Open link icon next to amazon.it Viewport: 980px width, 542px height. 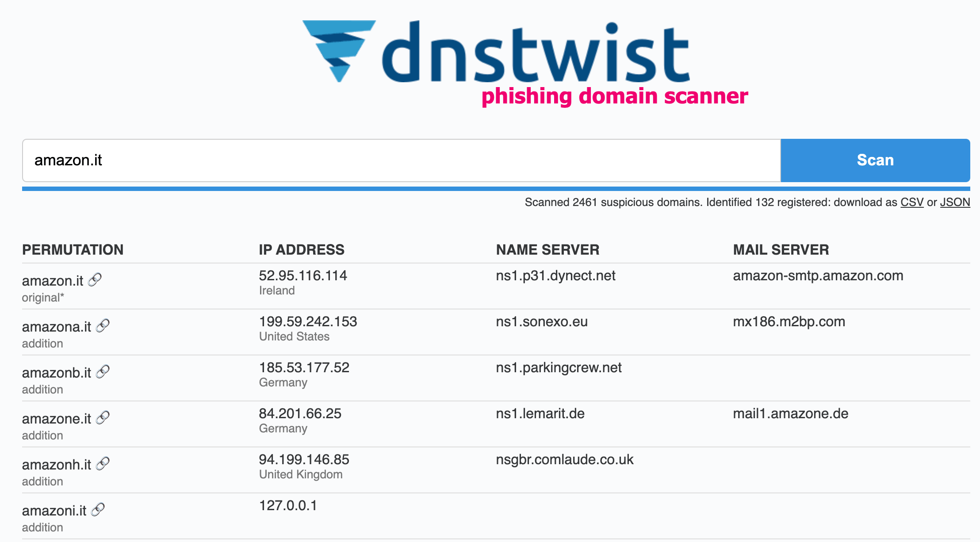[x=95, y=280]
